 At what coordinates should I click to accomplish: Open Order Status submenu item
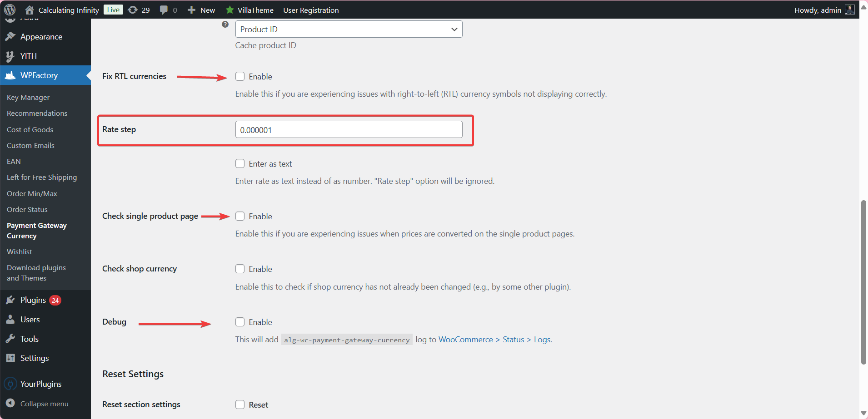click(x=27, y=209)
